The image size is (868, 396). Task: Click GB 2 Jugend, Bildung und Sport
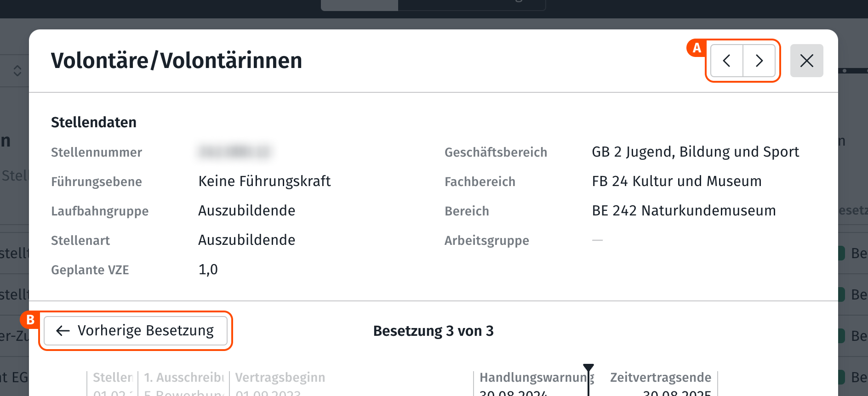pos(695,152)
